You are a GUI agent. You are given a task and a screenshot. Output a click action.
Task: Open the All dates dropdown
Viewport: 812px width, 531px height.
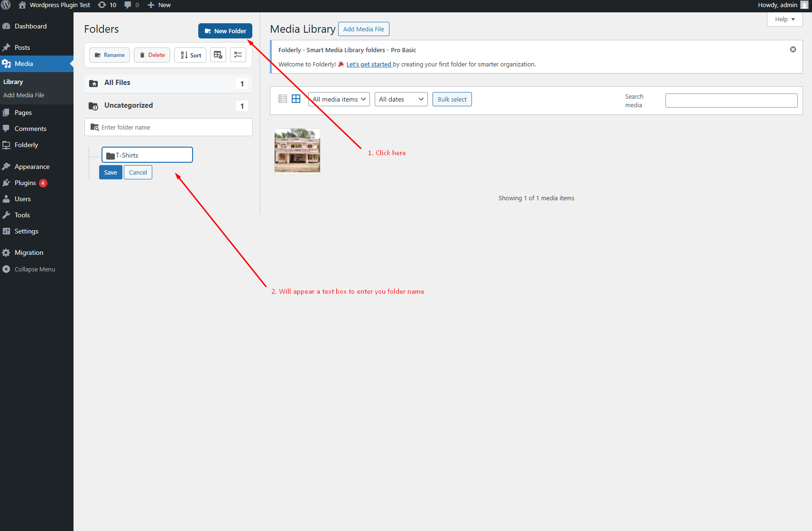(401, 99)
